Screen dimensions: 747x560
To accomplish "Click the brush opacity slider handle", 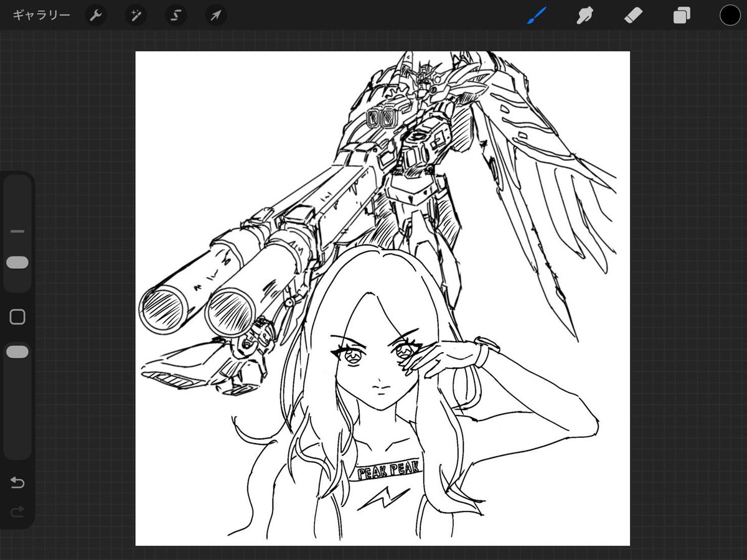I will pyautogui.click(x=17, y=352).
